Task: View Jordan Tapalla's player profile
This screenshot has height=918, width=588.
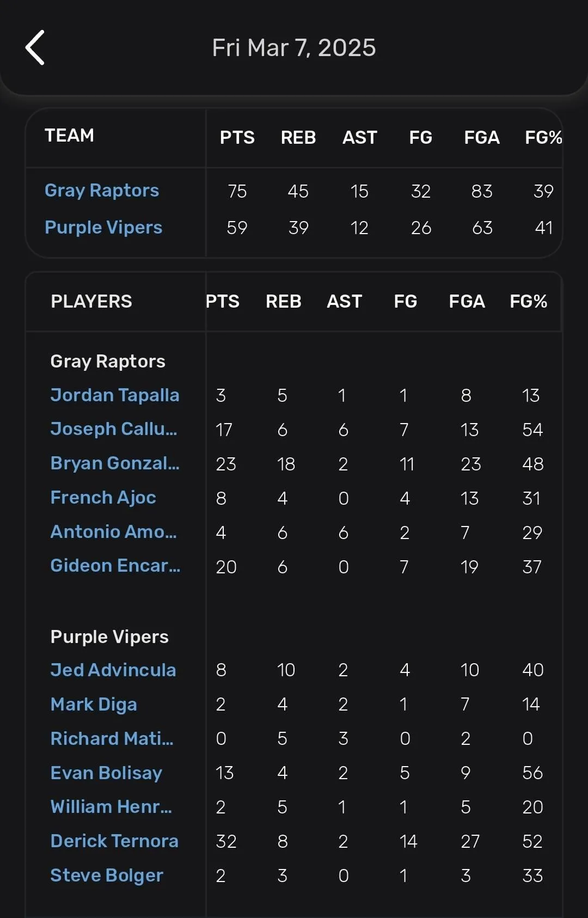Action: pos(115,395)
